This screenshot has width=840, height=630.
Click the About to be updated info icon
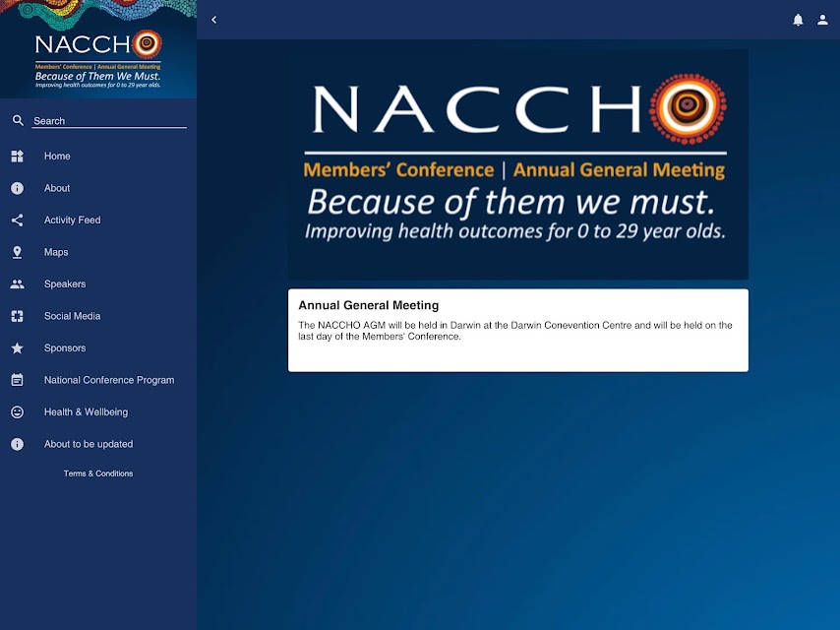tap(17, 444)
